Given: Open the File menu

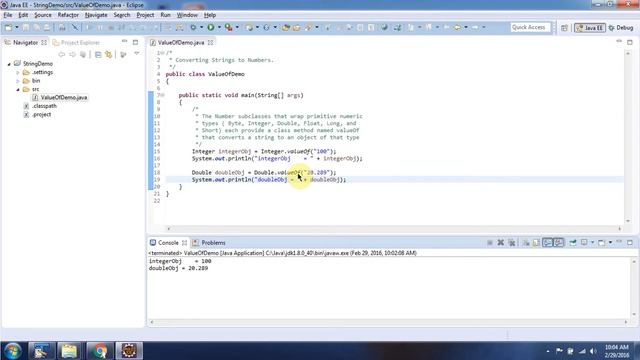Looking at the screenshot, I should 8,15.
